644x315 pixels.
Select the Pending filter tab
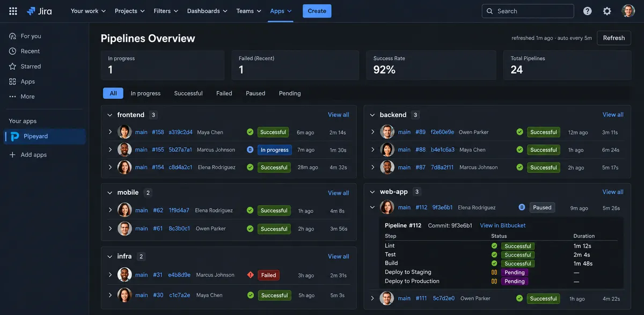pos(290,93)
